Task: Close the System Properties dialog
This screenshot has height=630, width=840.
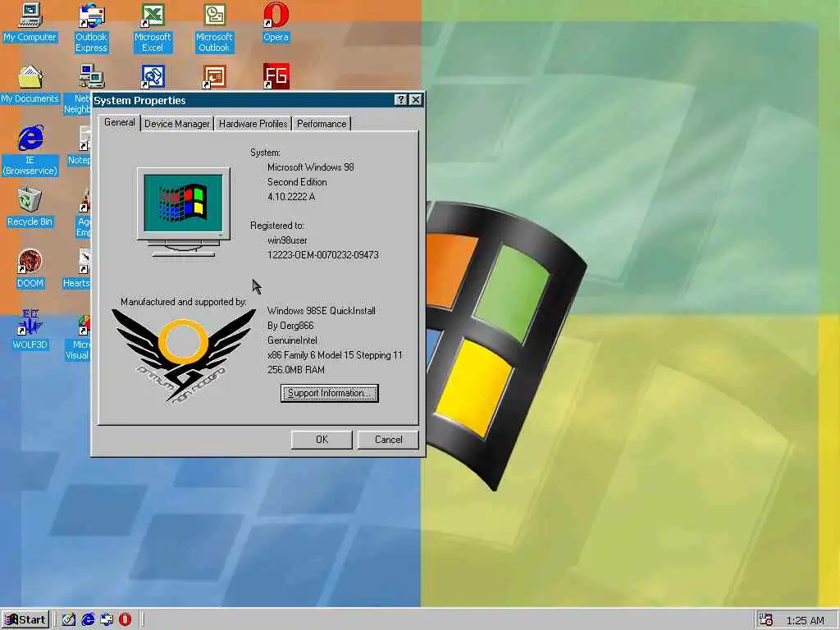Action: [415, 99]
